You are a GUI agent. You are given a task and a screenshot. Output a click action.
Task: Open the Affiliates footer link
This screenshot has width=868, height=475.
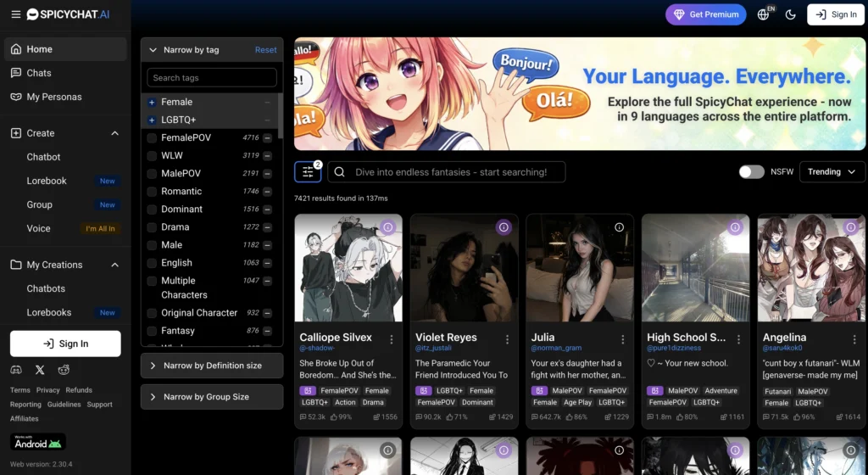pos(25,419)
